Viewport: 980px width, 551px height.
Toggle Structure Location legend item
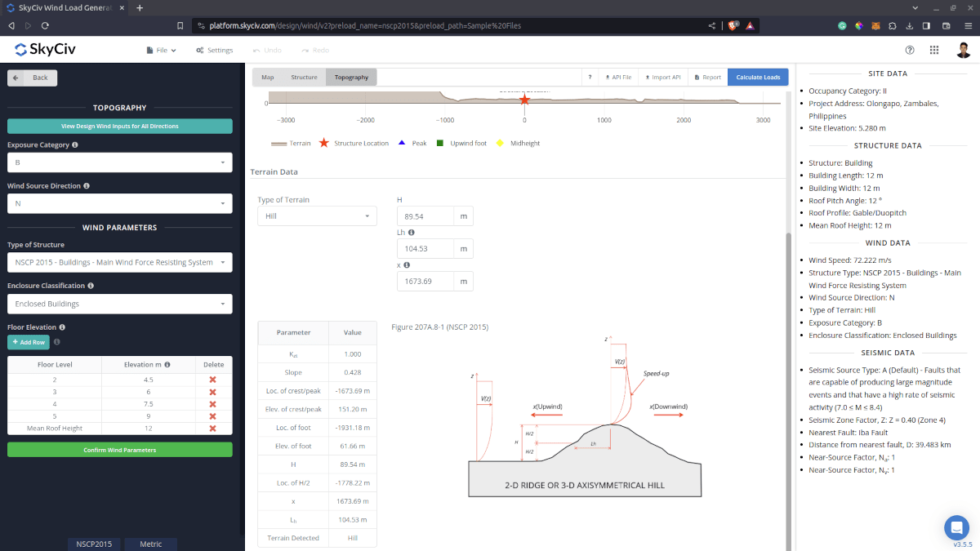354,143
